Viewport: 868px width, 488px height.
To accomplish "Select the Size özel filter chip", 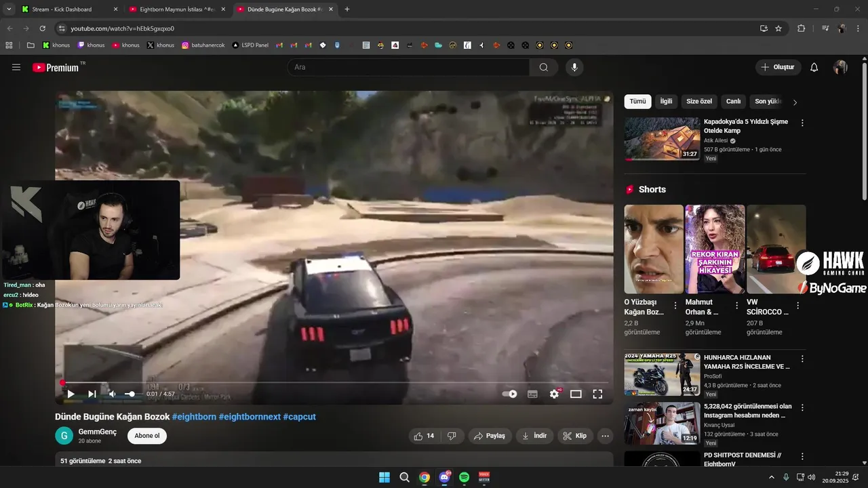I will 699,102.
